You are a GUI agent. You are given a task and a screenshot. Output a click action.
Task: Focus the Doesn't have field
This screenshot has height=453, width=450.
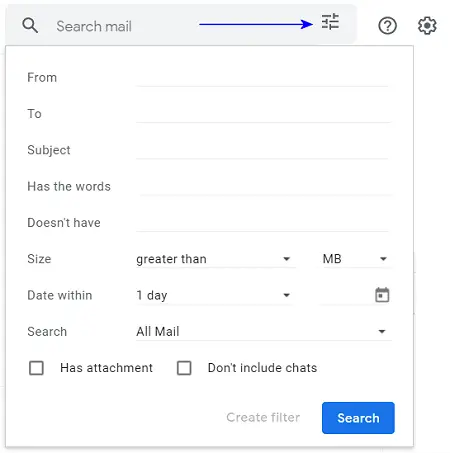(x=262, y=223)
